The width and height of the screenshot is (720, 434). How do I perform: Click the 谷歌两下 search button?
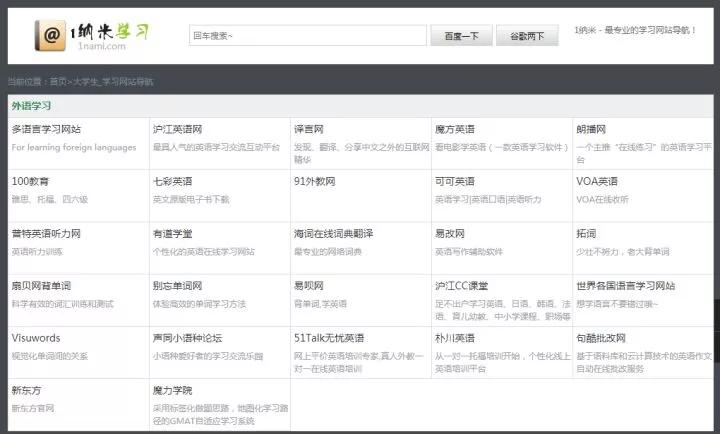(x=527, y=35)
